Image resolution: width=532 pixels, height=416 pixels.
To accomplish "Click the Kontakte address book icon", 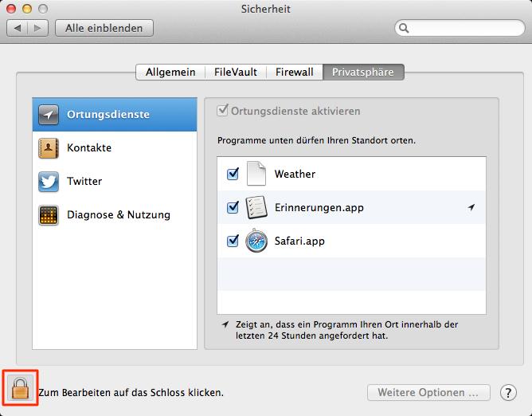I will point(48,148).
